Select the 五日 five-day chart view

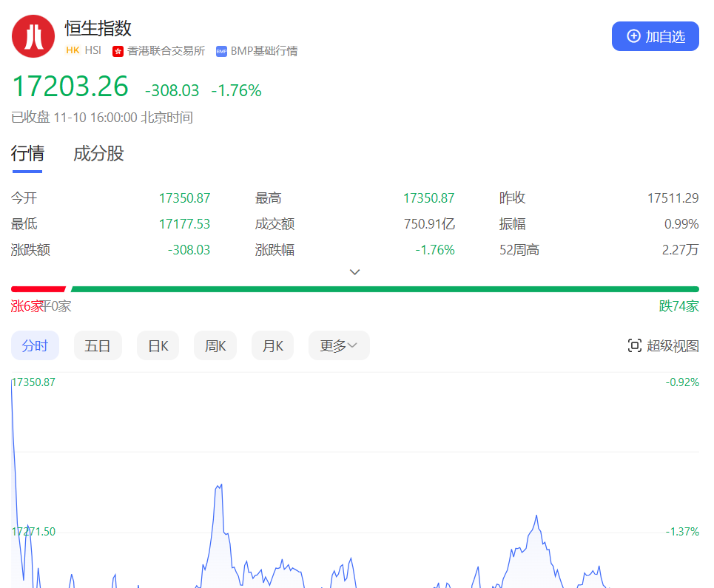[98, 345]
